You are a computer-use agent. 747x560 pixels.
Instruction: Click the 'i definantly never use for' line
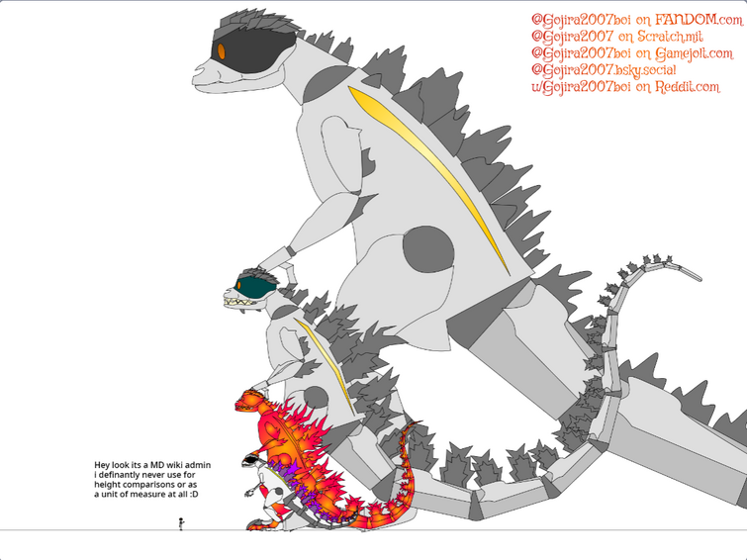pyautogui.click(x=144, y=475)
